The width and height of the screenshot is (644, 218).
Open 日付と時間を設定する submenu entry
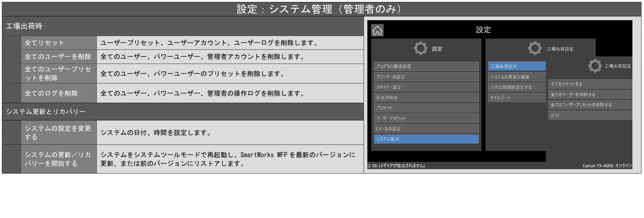pyautogui.click(x=517, y=87)
